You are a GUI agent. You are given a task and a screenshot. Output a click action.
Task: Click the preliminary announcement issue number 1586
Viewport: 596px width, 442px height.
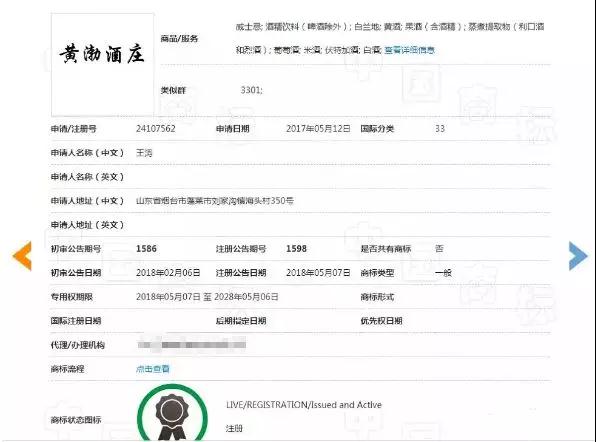point(146,249)
